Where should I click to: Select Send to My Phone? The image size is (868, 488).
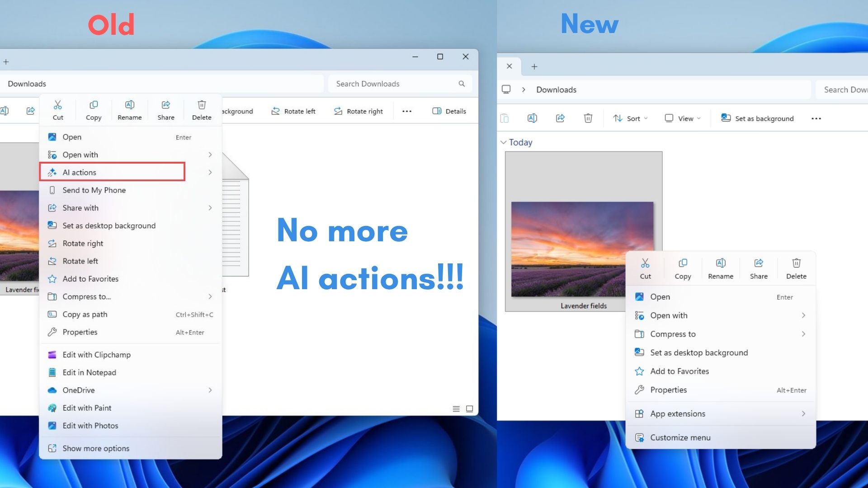[131, 190]
